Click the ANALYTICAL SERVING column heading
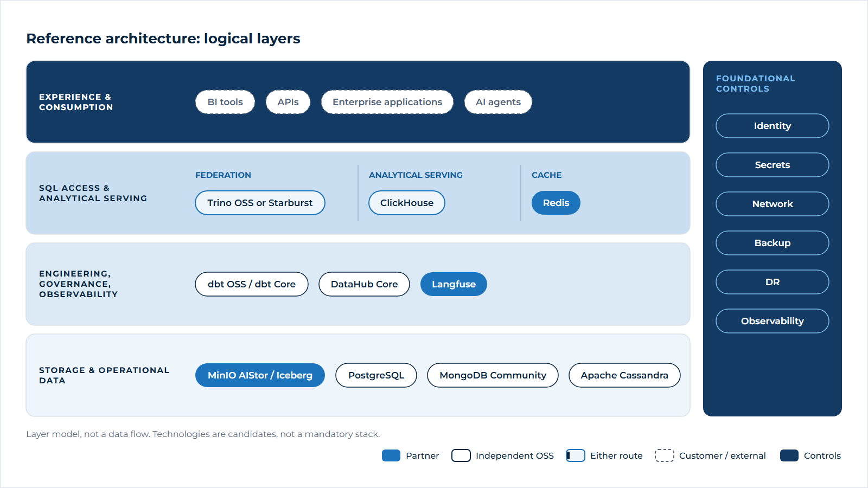 416,175
